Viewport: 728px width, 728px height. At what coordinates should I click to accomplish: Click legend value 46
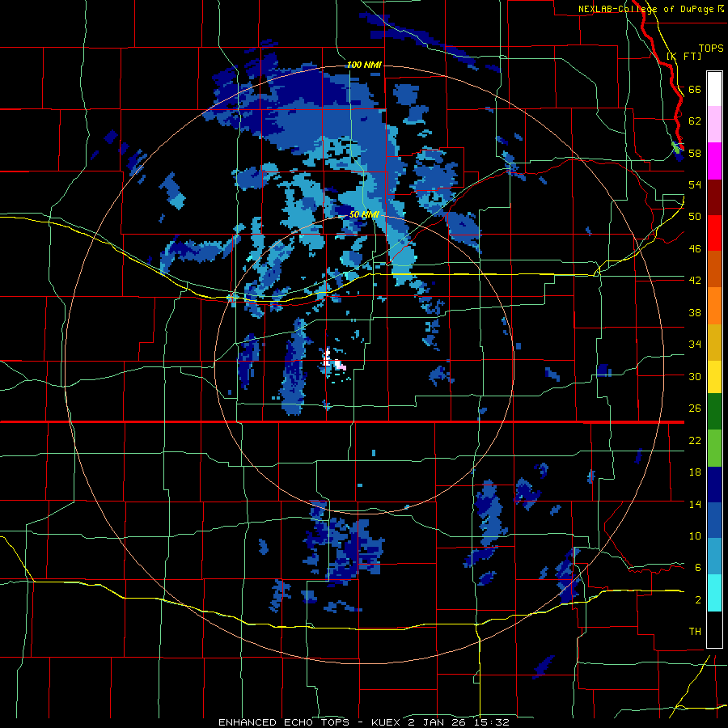click(695, 249)
